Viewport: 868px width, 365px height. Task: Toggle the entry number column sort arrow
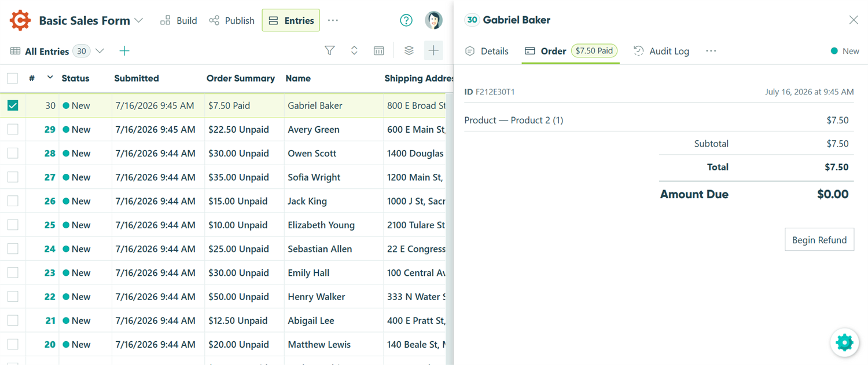coord(50,78)
